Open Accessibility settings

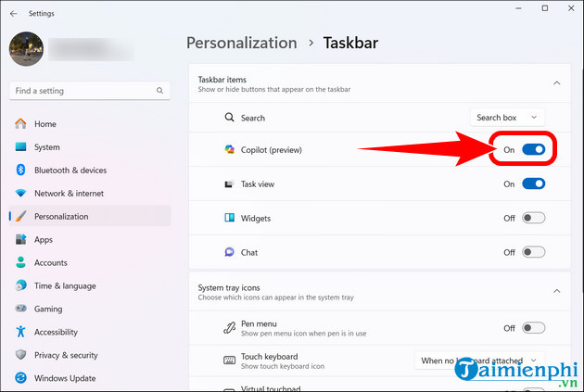point(56,332)
